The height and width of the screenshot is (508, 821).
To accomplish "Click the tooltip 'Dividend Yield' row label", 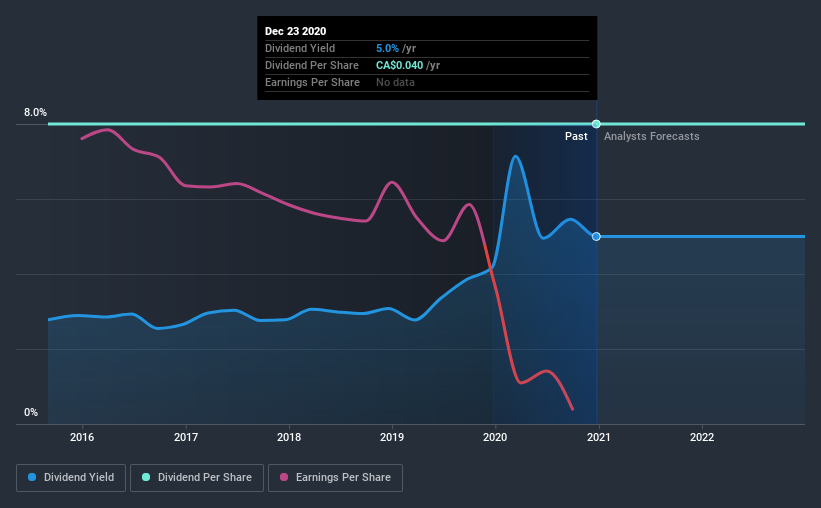I will point(300,48).
